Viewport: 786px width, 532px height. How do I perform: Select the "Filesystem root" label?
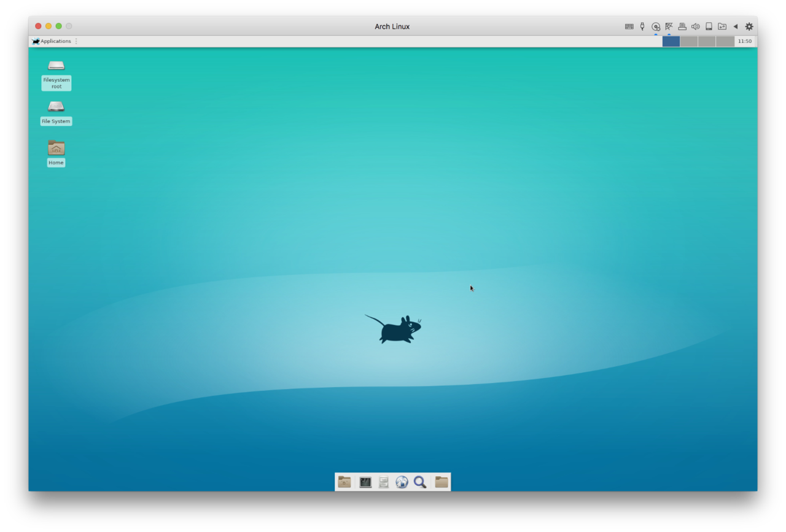(56, 83)
